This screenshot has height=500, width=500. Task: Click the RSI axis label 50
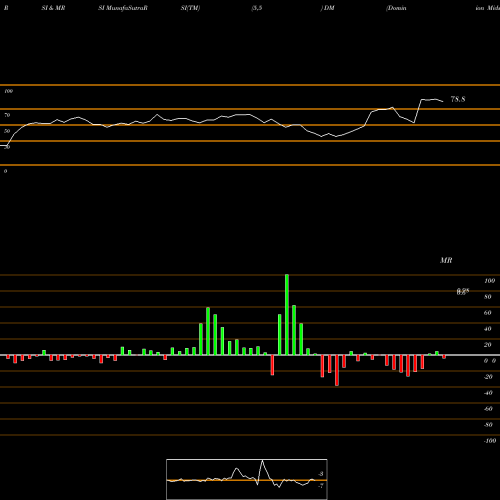point(7,131)
